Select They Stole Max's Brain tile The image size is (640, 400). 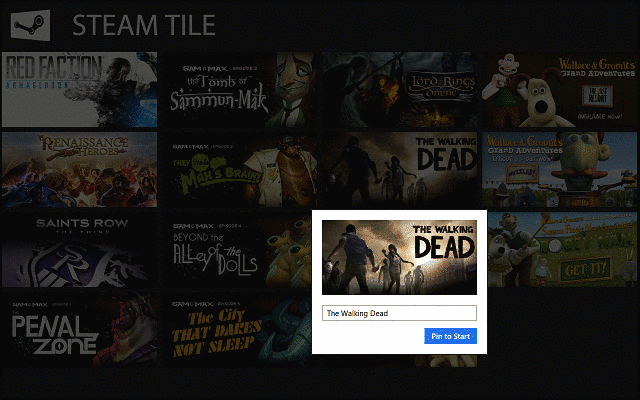pos(240,169)
